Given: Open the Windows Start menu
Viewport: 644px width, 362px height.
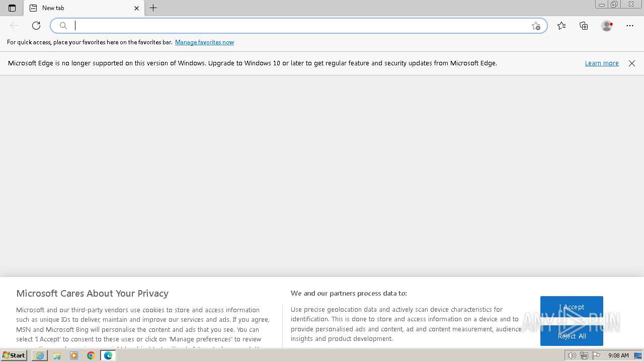Looking at the screenshot, I should pos(14,355).
